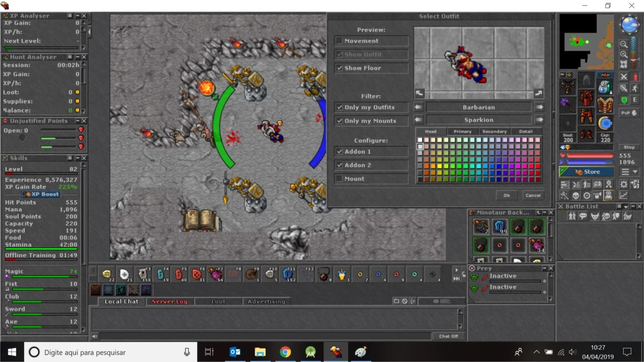Select previous mount before Sparkion

pyautogui.click(x=418, y=120)
